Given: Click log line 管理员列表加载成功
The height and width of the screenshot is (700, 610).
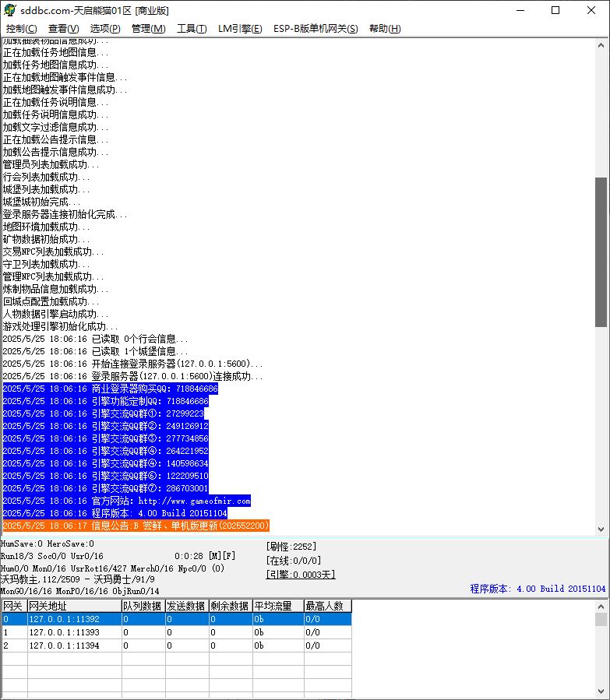Looking at the screenshot, I should point(51,164).
